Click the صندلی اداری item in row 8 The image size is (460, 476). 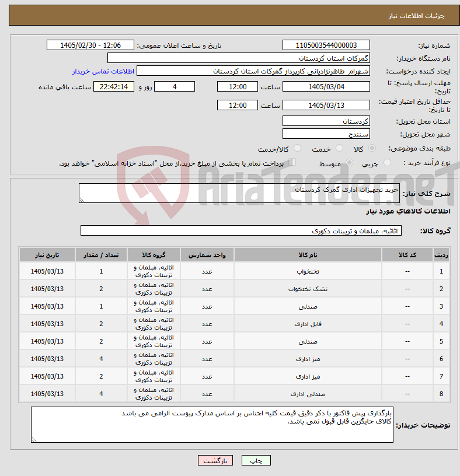click(308, 394)
